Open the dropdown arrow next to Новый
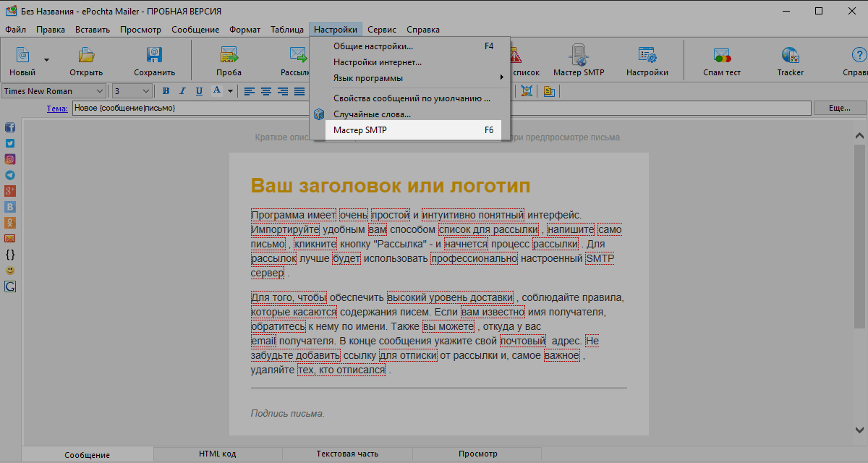The height and width of the screenshot is (463, 868). pyautogui.click(x=46, y=59)
